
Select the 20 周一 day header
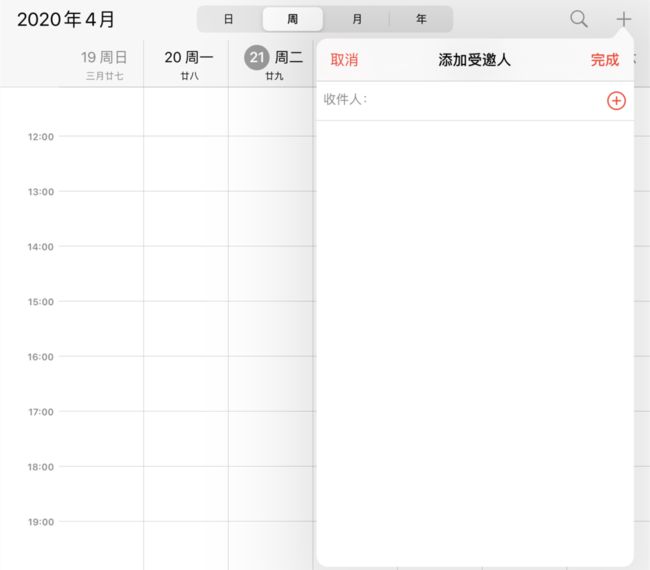(189, 57)
